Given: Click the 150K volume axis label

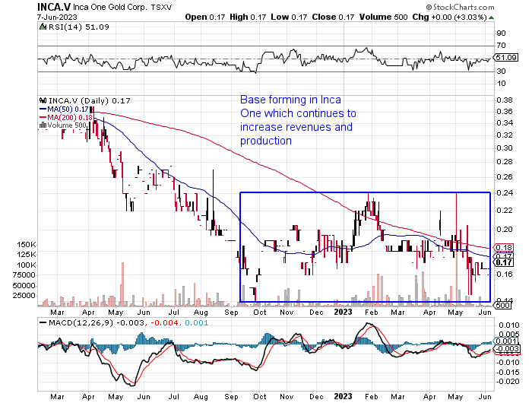Looking at the screenshot, I should (27, 244).
